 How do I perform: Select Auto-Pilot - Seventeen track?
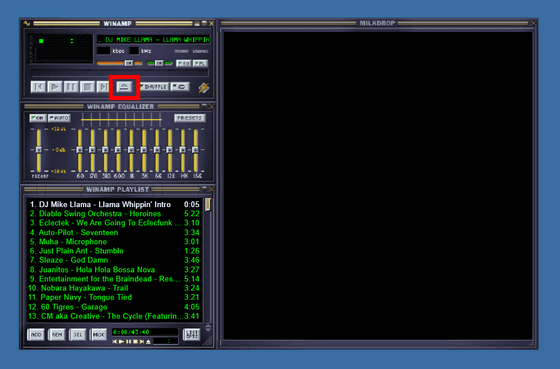(x=115, y=232)
